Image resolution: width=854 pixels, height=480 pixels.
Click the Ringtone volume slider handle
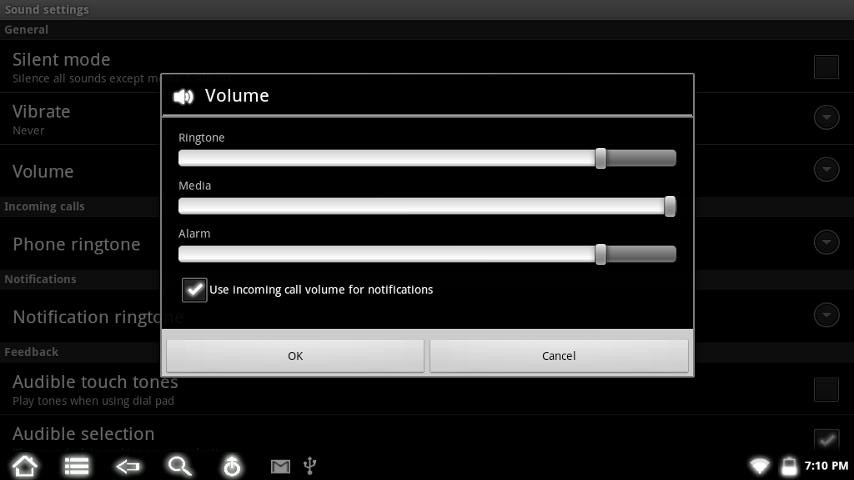tap(601, 158)
